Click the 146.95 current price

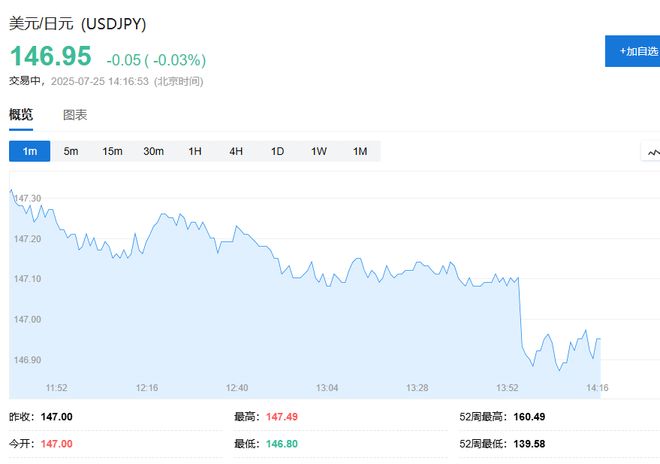coord(51,56)
